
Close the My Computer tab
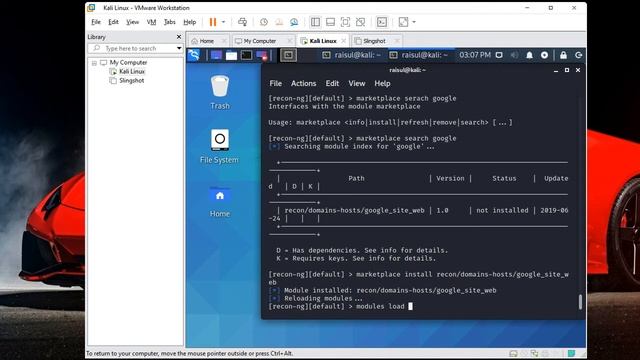pos(289,41)
